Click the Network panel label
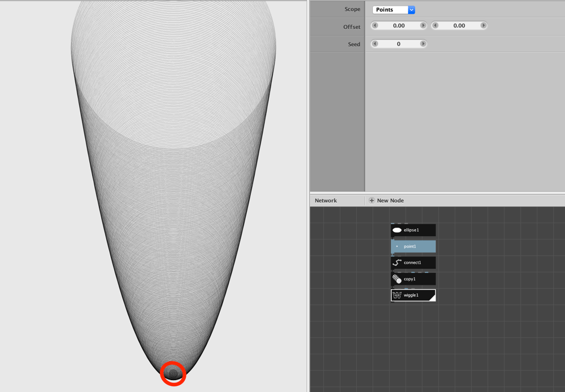The image size is (565, 392). coord(326,201)
